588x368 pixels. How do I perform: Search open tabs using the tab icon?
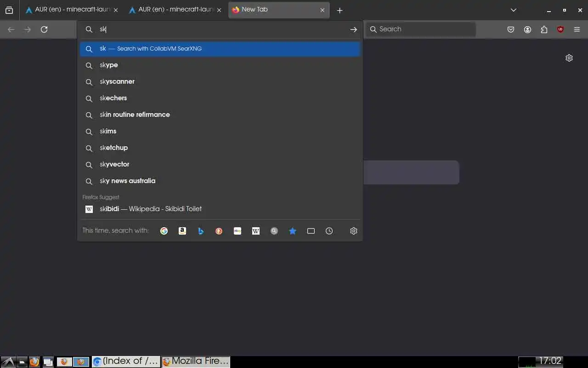click(311, 231)
